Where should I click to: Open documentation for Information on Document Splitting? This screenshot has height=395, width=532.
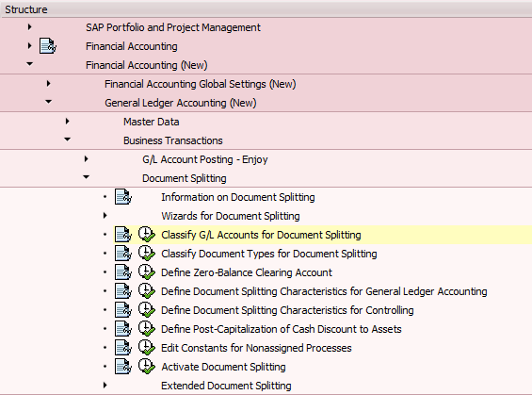123,197
